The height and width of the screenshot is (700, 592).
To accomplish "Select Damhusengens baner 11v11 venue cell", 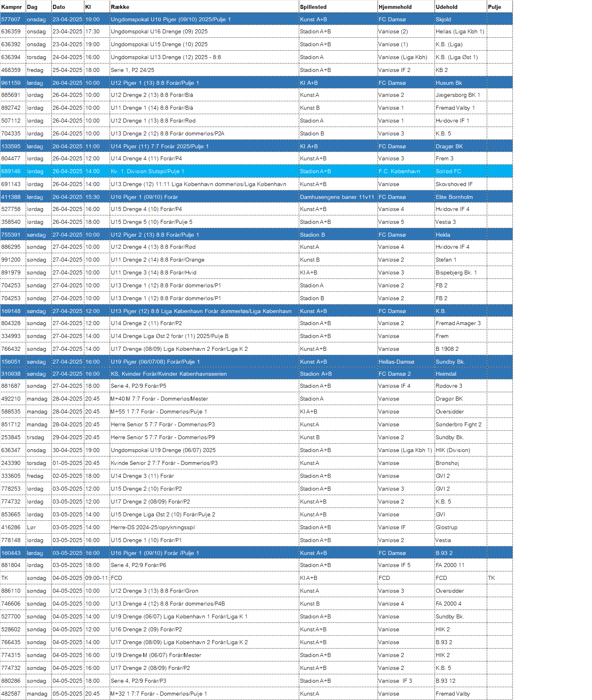I will (x=338, y=197).
